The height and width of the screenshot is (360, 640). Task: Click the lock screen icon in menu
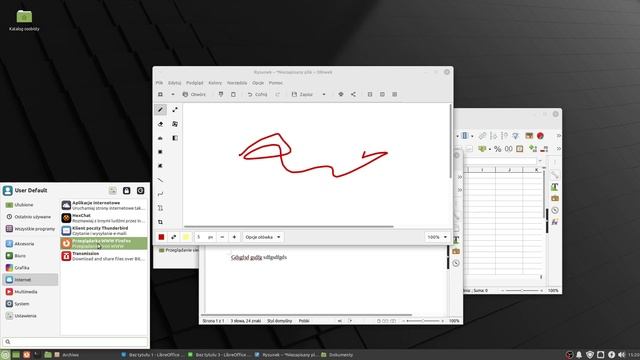coord(127,191)
